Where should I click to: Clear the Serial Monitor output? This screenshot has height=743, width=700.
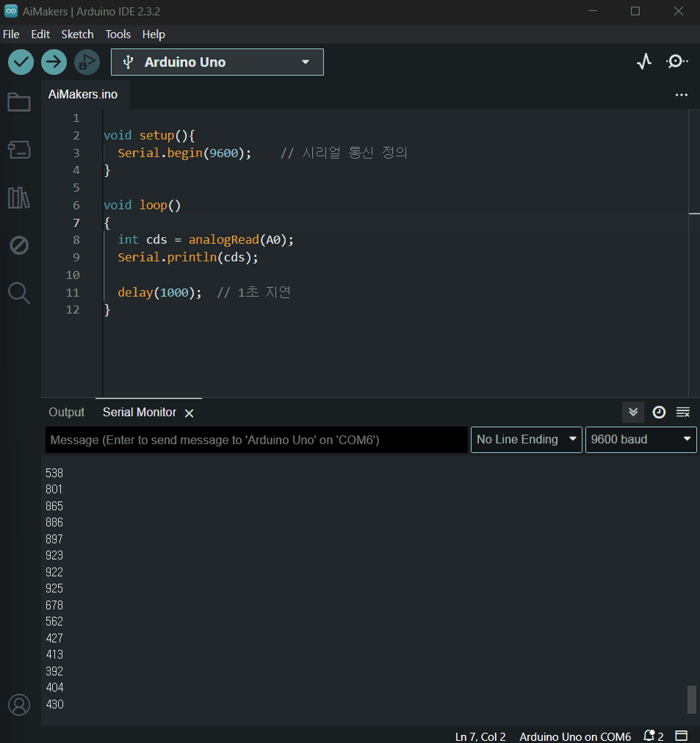[x=683, y=412]
